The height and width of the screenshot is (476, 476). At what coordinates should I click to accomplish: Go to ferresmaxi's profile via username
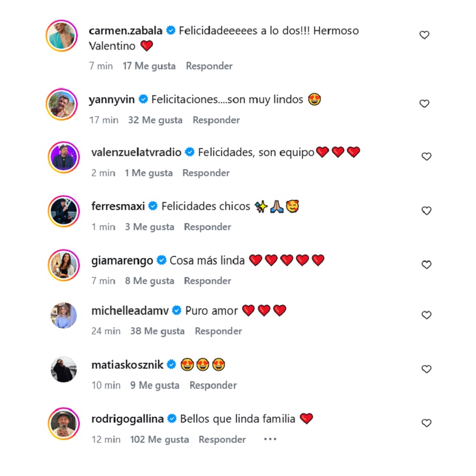coord(118,206)
